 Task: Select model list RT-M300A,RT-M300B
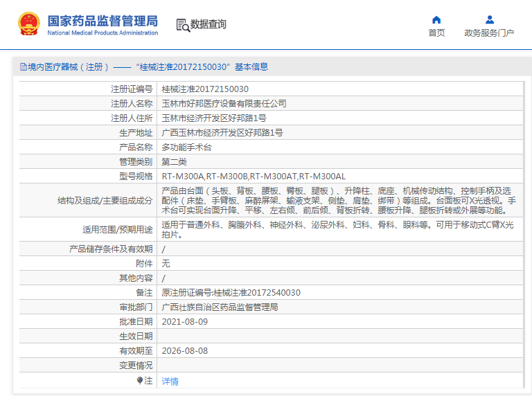(x=254, y=177)
